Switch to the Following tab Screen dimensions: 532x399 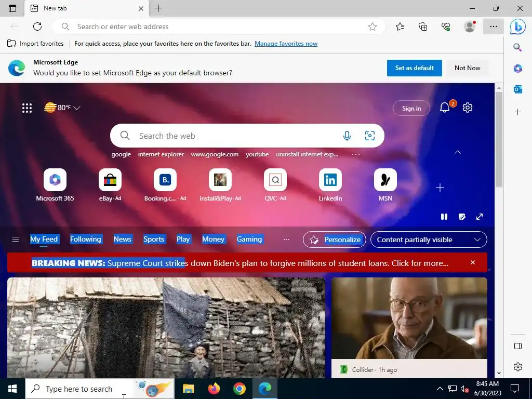[86, 239]
